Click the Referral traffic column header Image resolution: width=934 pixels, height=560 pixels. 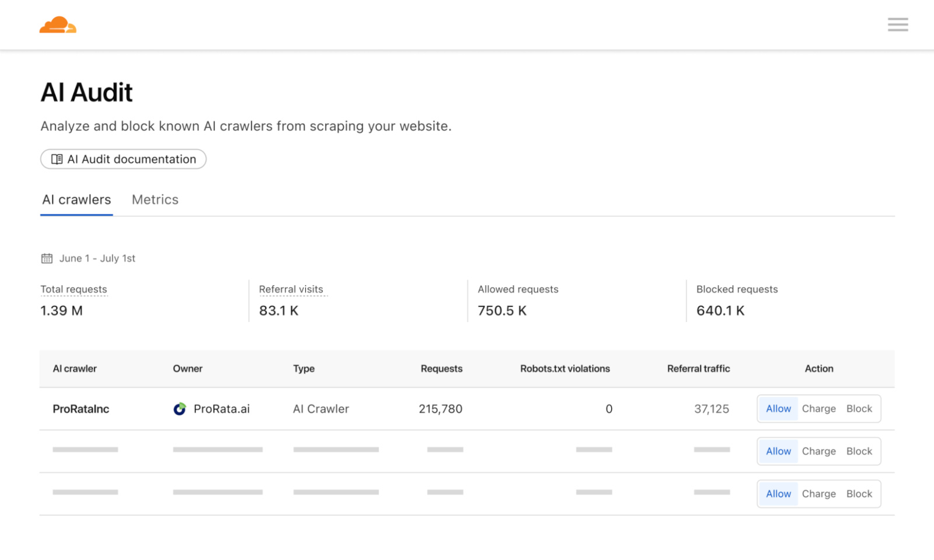pyautogui.click(x=698, y=369)
